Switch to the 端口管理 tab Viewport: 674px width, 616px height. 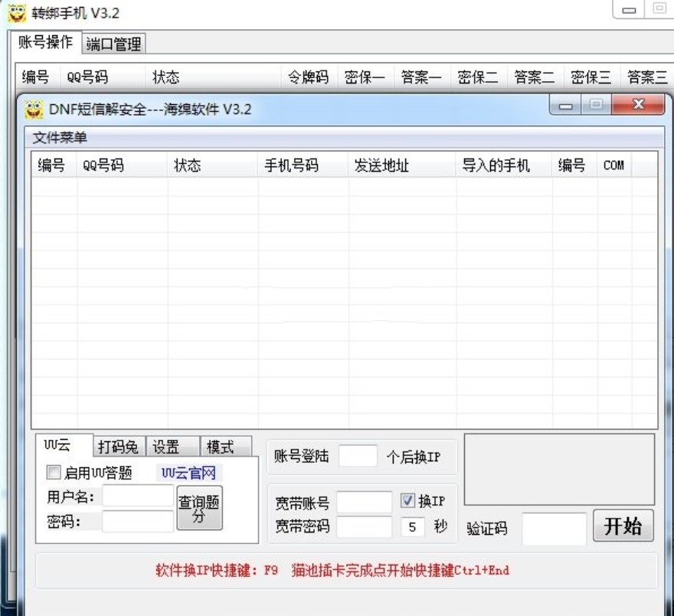[113, 44]
